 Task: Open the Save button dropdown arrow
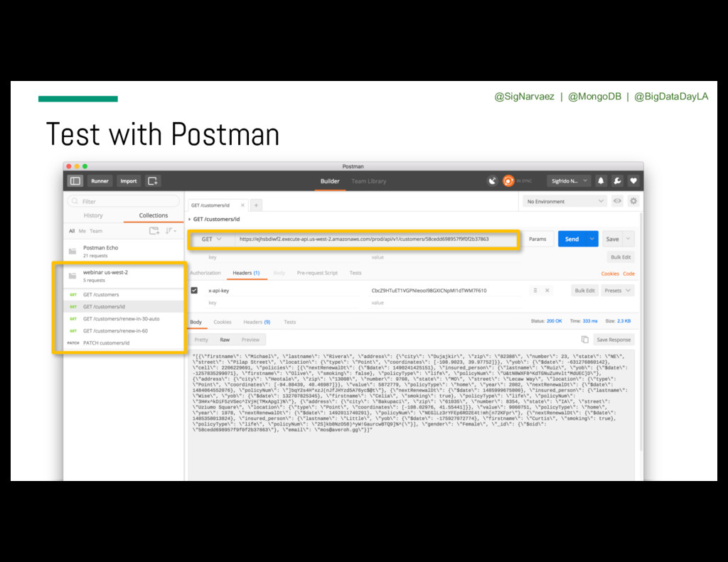coord(628,239)
